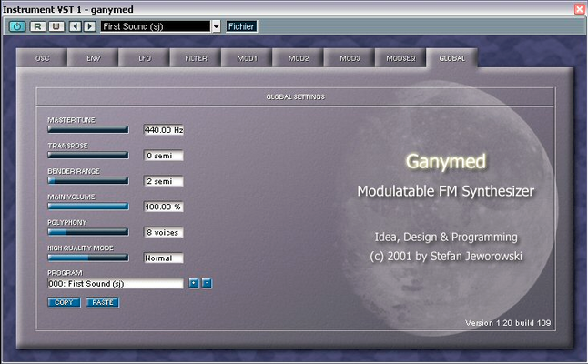Open the MODSEQ tab

click(400, 58)
